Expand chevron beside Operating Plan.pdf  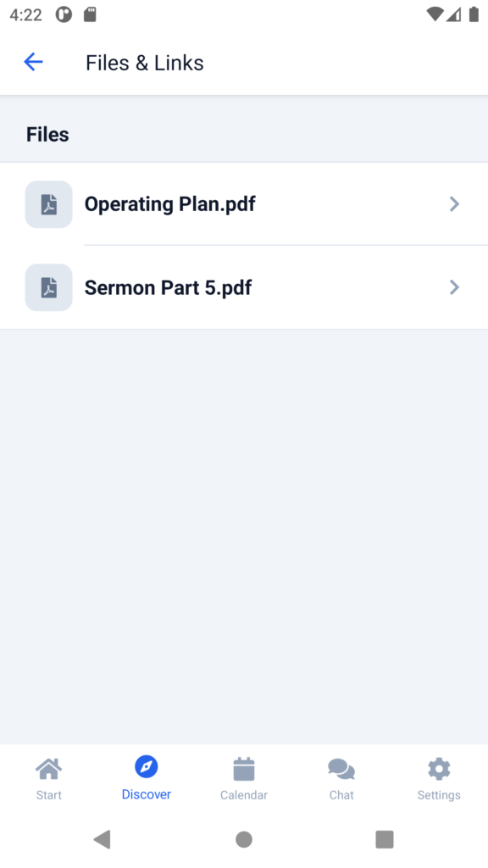[x=454, y=204]
